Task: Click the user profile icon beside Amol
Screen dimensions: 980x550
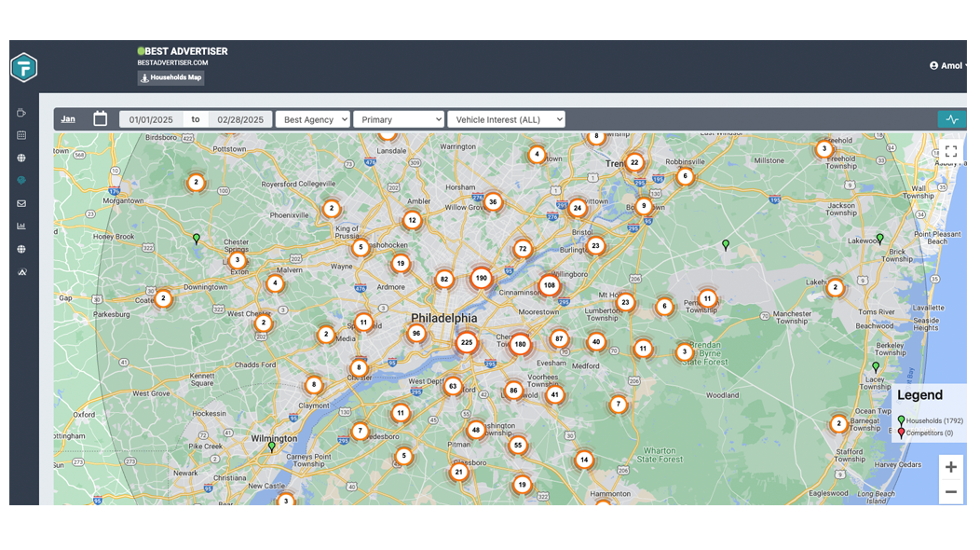Action: [933, 65]
